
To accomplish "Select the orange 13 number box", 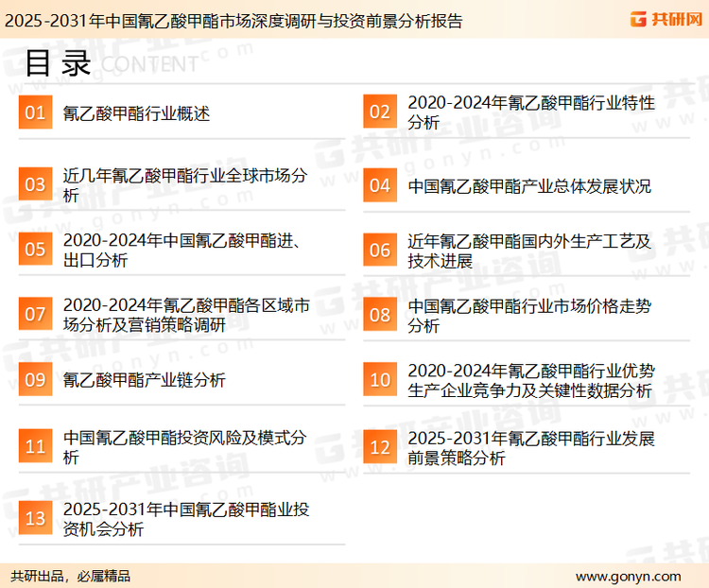I will [x=35, y=517].
